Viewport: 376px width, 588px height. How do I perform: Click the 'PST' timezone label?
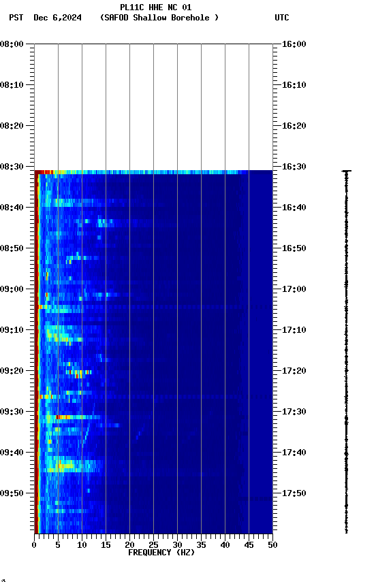point(16,18)
